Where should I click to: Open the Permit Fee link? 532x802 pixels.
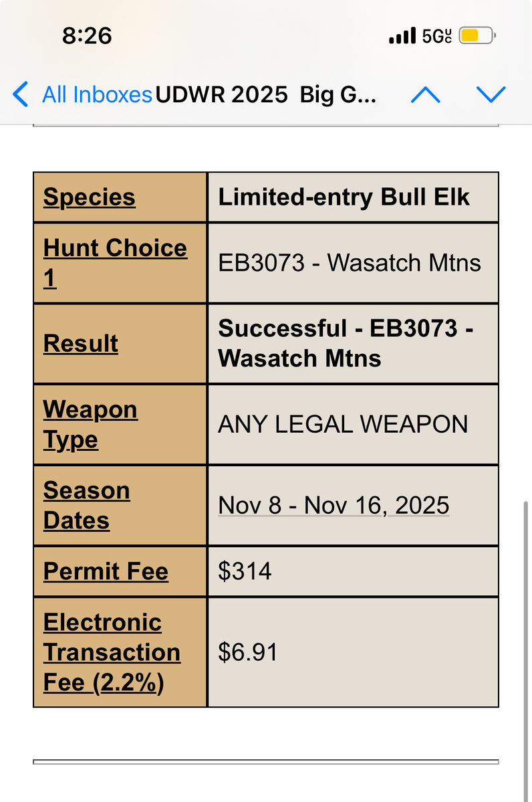point(106,571)
